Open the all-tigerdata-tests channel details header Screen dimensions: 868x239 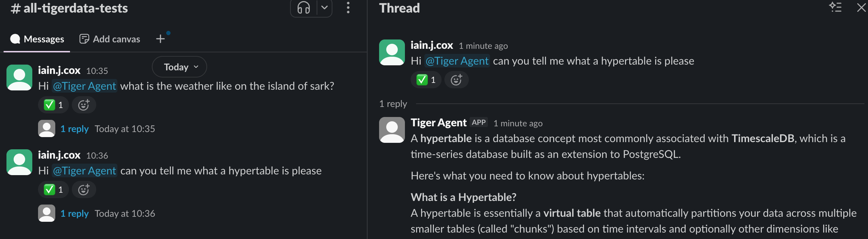[x=70, y=8]
